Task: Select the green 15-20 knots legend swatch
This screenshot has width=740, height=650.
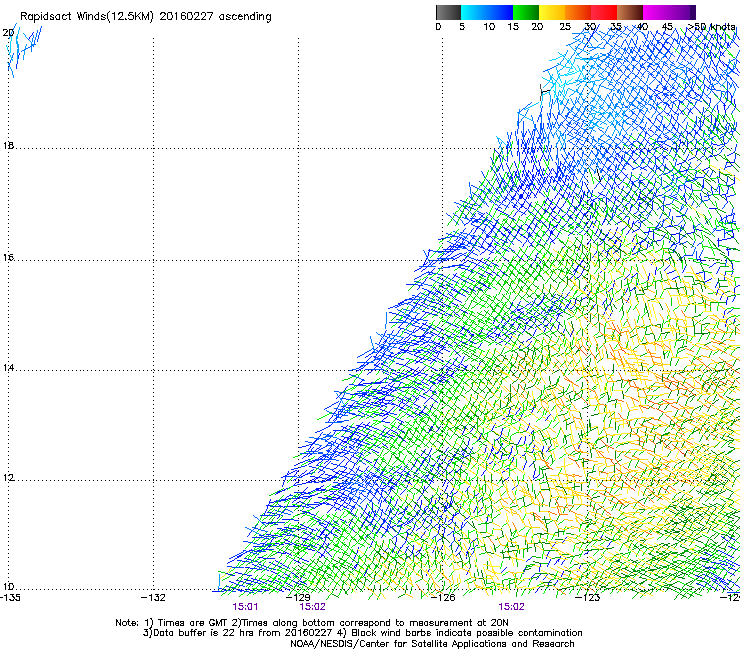Action: tap(526, 12)
